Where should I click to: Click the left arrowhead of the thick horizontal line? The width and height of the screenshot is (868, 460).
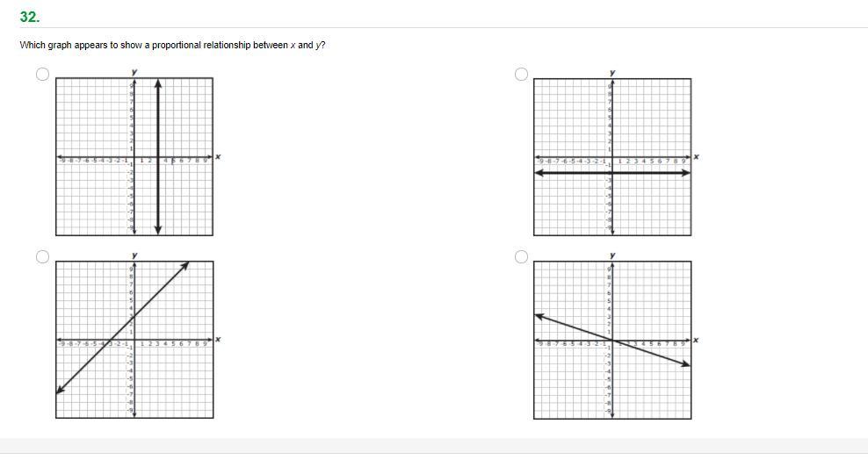[539, 173]
